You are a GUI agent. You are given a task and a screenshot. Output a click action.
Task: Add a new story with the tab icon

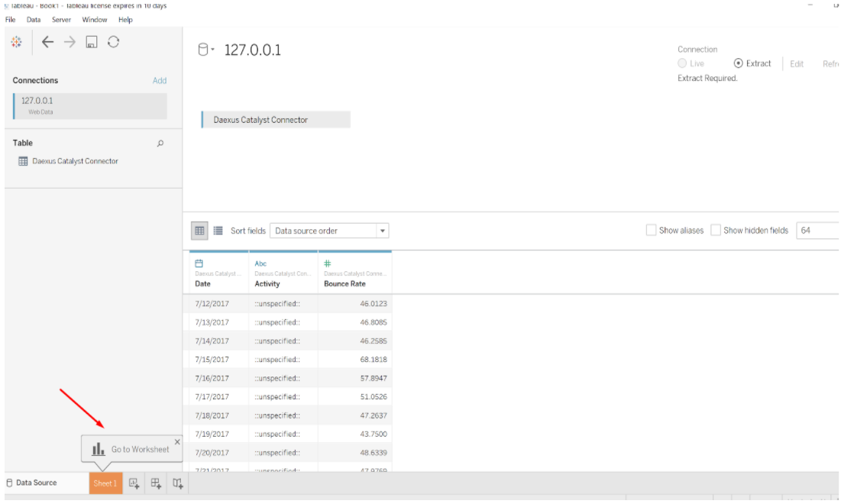(x=177, y=483)
